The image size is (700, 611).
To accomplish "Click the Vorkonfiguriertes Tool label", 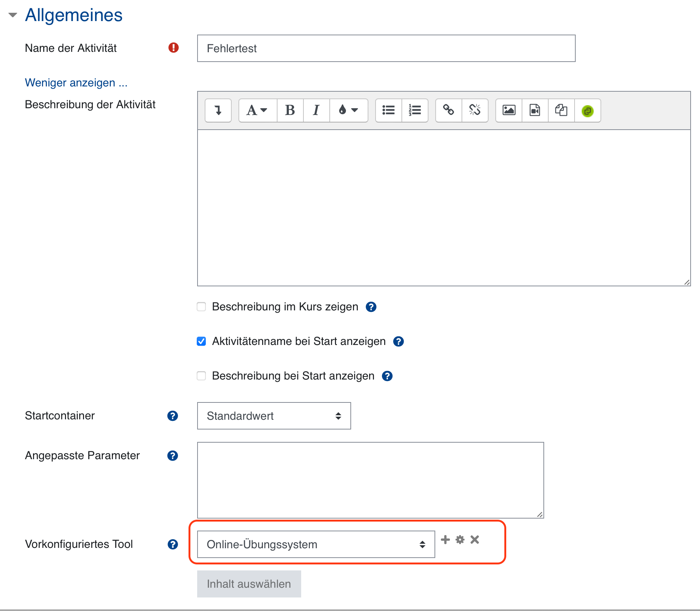I will pyautogui.click(x=79, y=544).
